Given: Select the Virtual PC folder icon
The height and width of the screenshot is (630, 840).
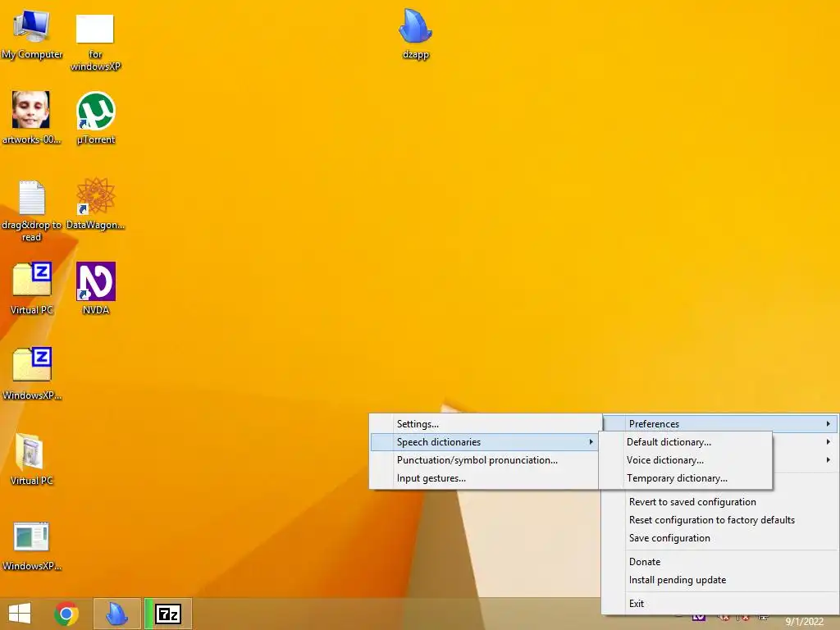Looking at the screenshot, I should click(x=32, y=459).
